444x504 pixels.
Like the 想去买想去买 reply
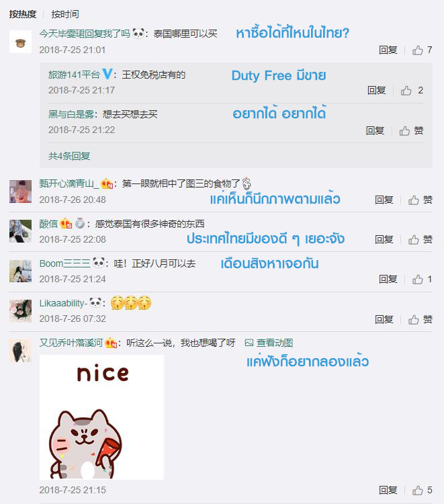pos(411,131)
